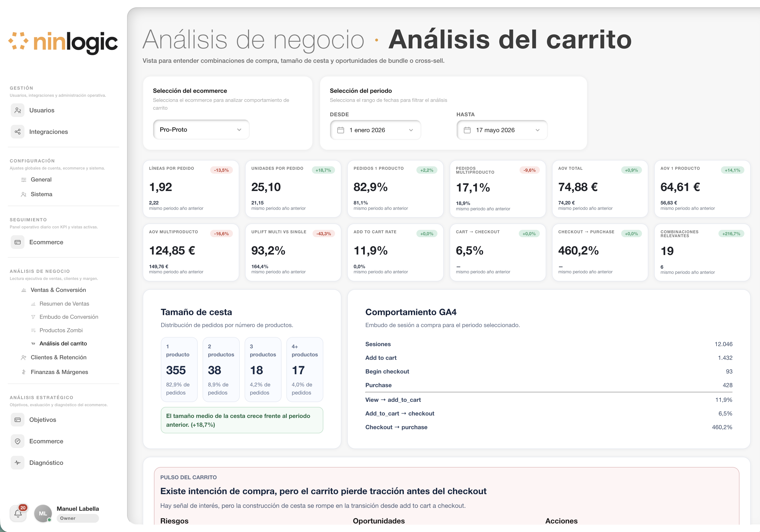Open Diagnóstico in sidebar
This screenshot has width=760, height=532.
click(x=46, y=463)
